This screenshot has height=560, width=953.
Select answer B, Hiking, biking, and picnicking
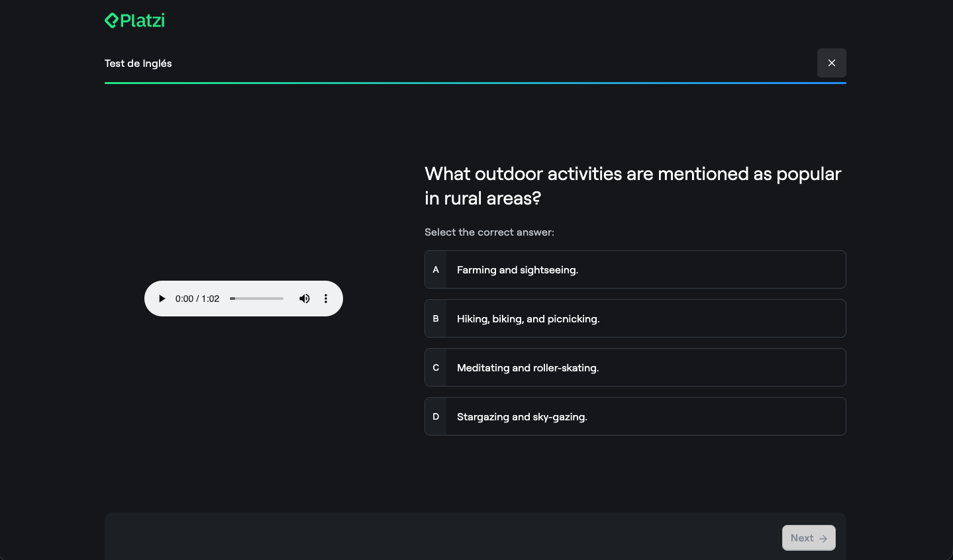pos(634,318)
